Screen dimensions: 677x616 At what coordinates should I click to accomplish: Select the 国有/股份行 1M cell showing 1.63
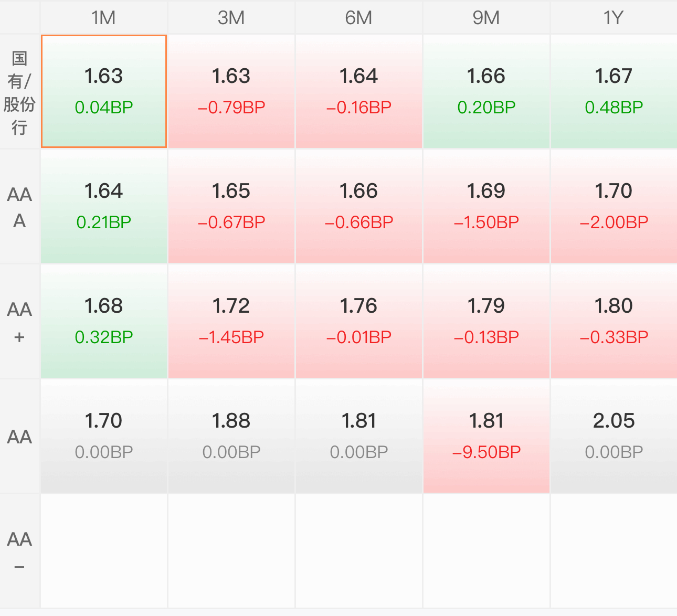tap(104, 91)
